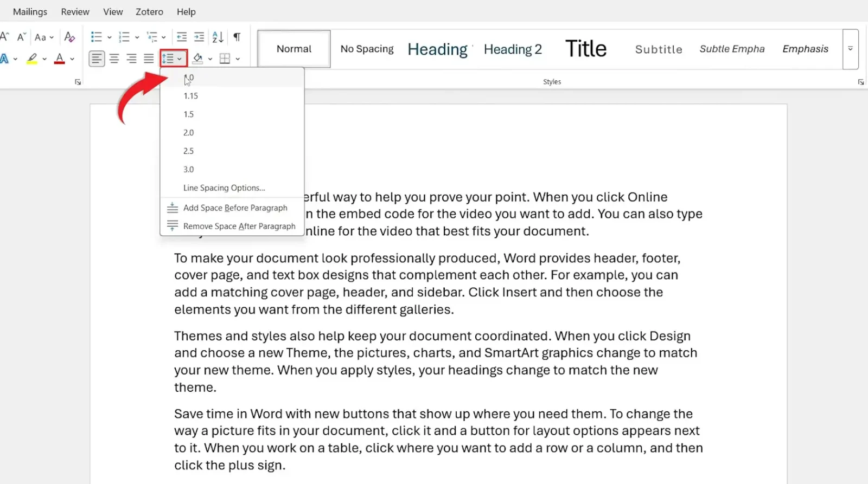Open the Zotero ribbon tab
Viewport: 868px width, 484px height.
pyautogui.click(x=149, y=11)
